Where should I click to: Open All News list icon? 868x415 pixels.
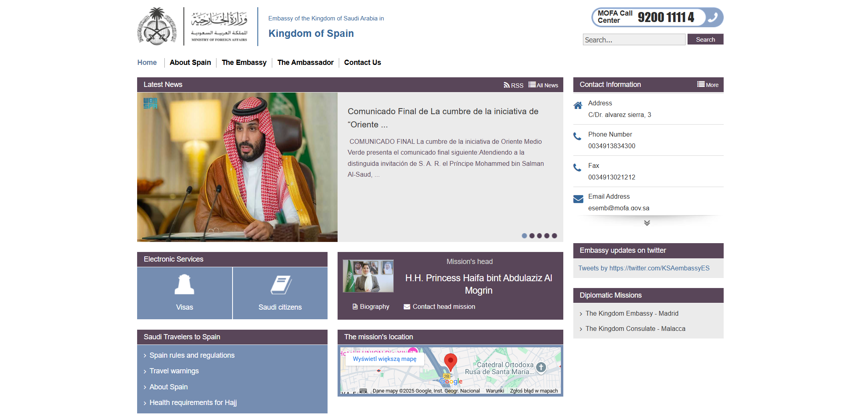tap(532, 85)
